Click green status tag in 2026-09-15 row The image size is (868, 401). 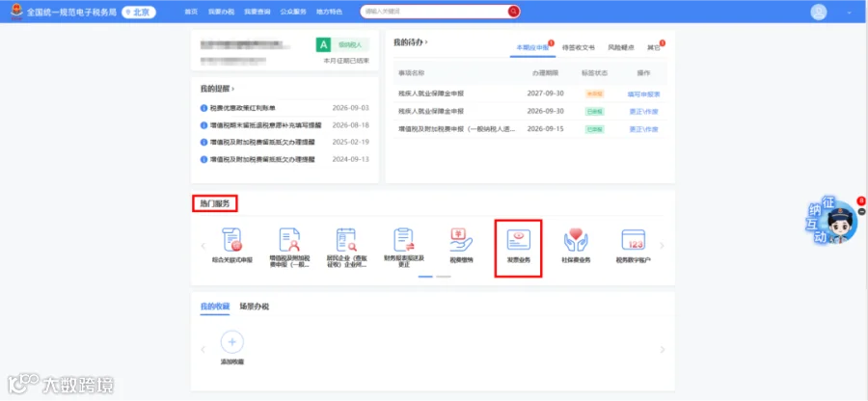pyautogui.click(x=594, y=129)
